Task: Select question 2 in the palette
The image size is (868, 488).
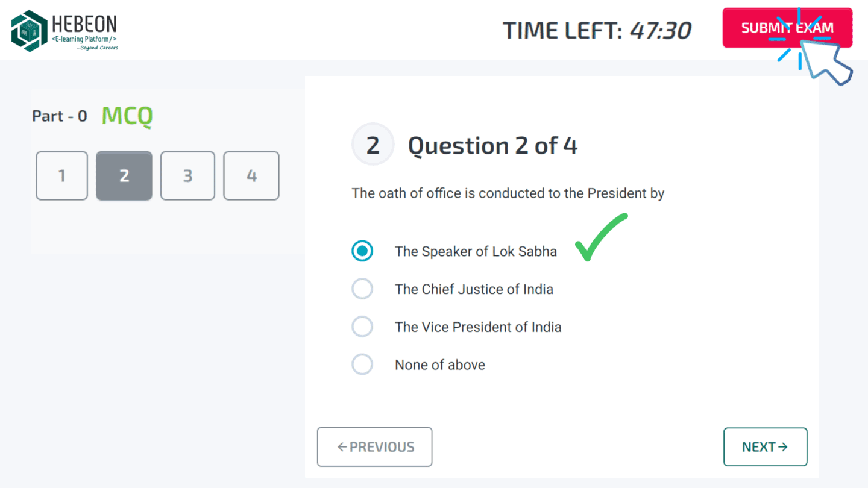Action: (x=124, y=175)
